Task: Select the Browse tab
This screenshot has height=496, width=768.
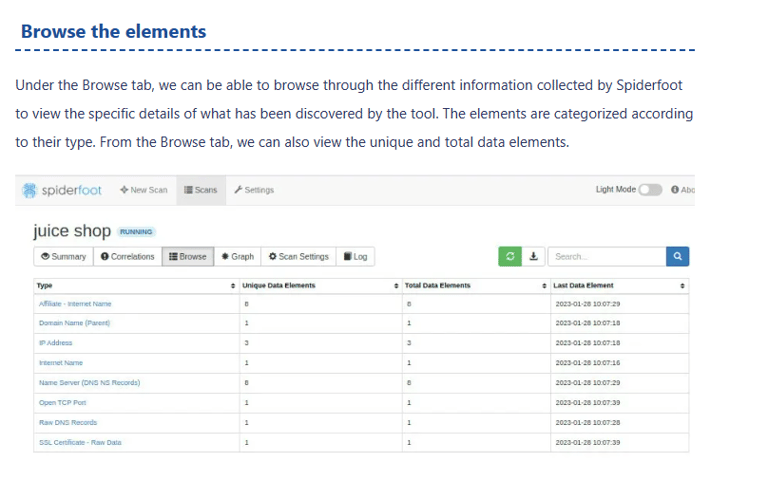Action: 188,257
